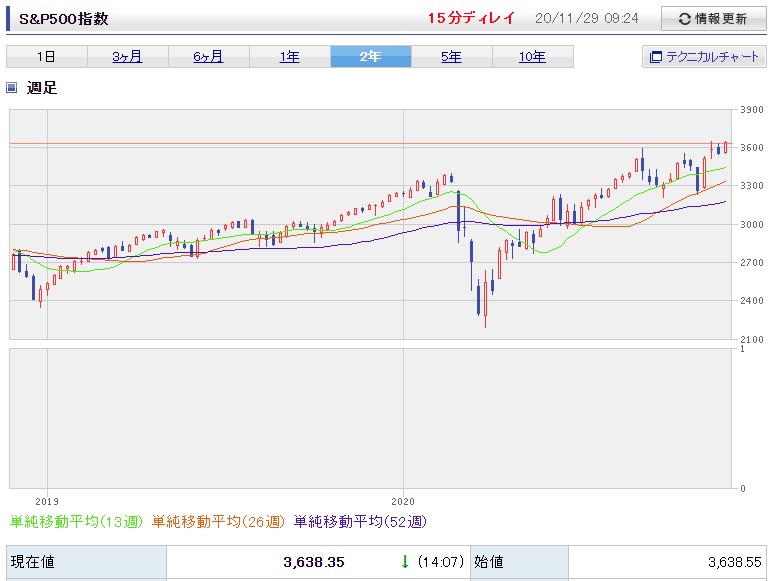
Task: Click the 単純移動平均(13週) legend label
Action: coord(76,521)
